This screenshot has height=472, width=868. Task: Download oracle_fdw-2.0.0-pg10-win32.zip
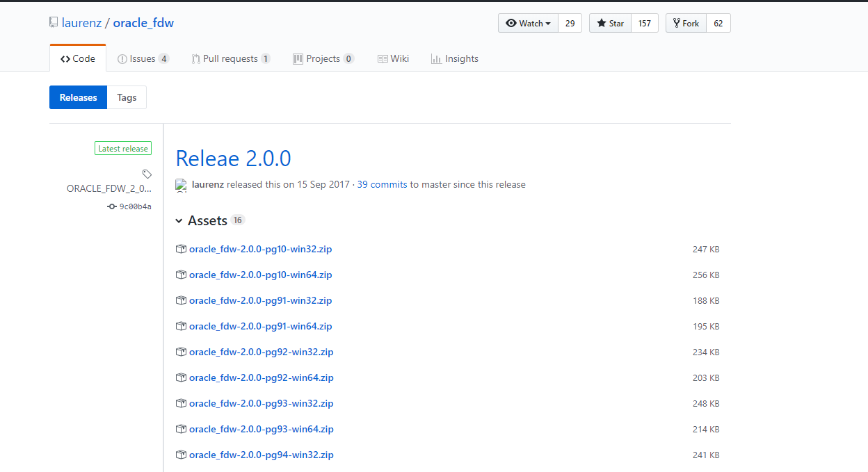point(261,249)
